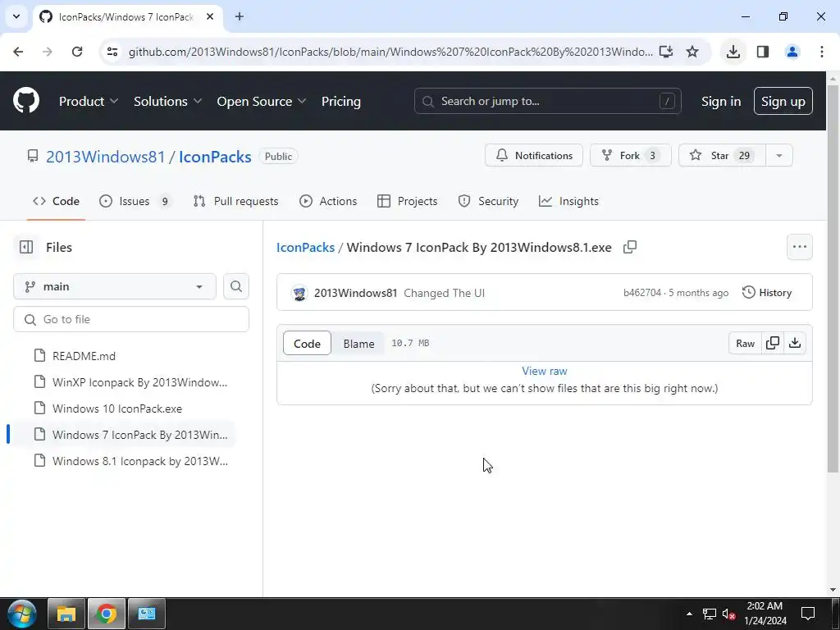This screenshot has height=630, width=840.
Task: Expand the Star options dropdown arrow
Action: (x=779, y=155)
